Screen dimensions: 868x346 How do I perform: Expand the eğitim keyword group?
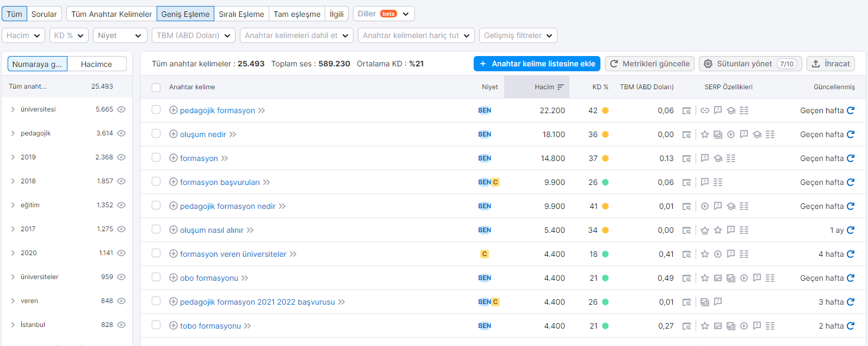[x=13, y=205]
